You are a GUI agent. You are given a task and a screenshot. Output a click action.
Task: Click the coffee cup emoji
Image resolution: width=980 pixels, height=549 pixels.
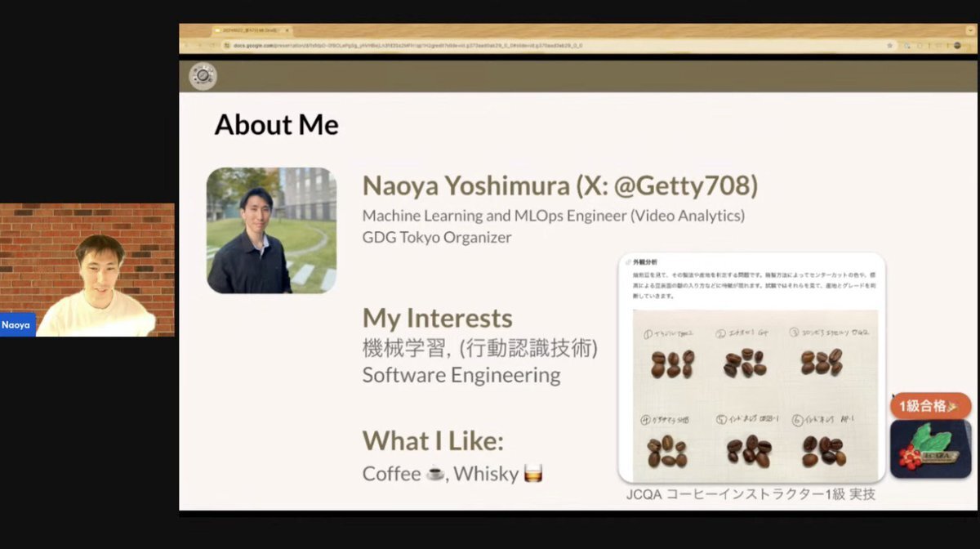click(x=435, y=474)
